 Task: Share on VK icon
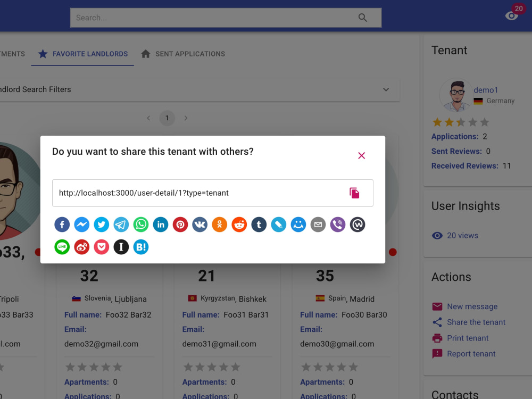[x=200, y=225]
